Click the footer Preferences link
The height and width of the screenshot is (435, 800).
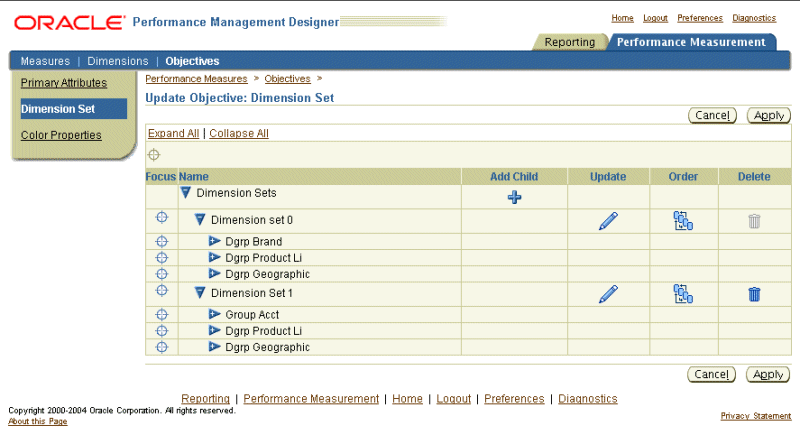[x=514, y=398]
